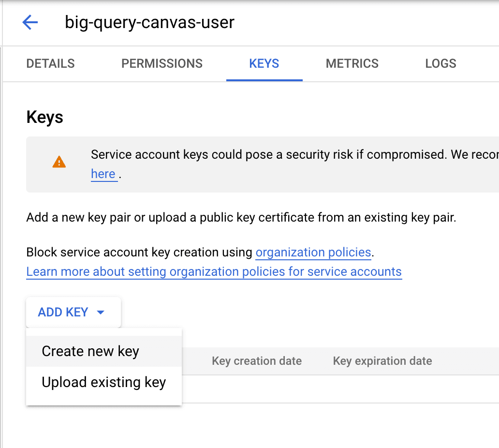Click the security risk warning banner text

[294, 154]
